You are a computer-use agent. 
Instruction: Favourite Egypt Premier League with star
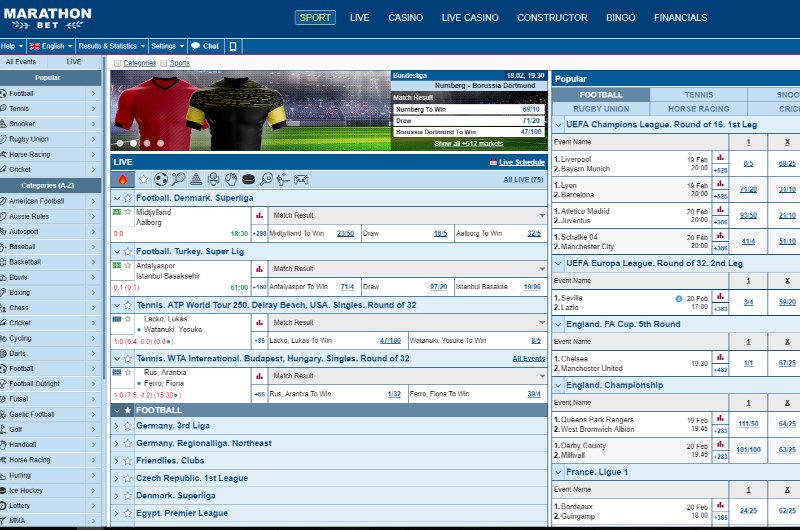[x=128, y=514]
